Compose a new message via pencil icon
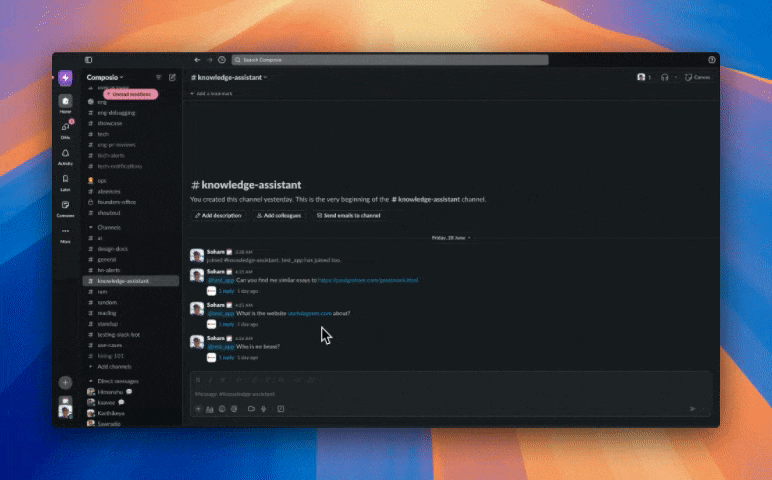This screenshot has width=772, height=480. click(x=172, y=77)
